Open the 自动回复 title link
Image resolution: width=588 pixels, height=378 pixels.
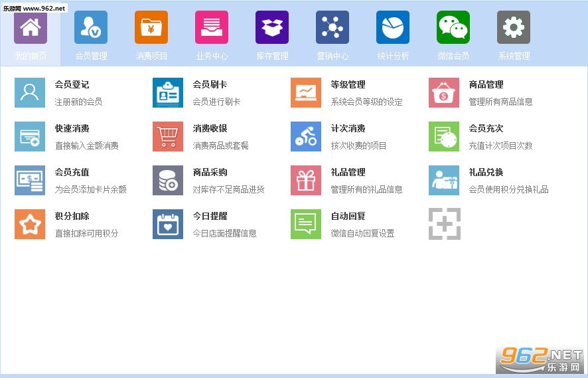pos(348,216)
